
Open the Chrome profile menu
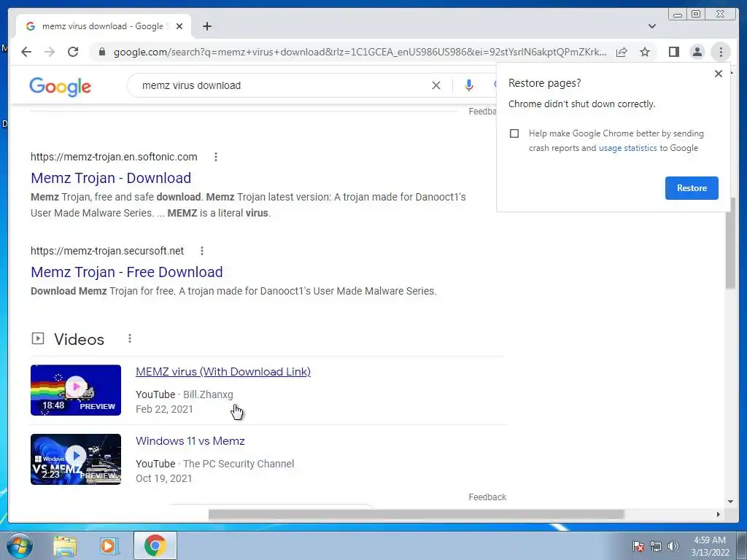tap(697, 52)
